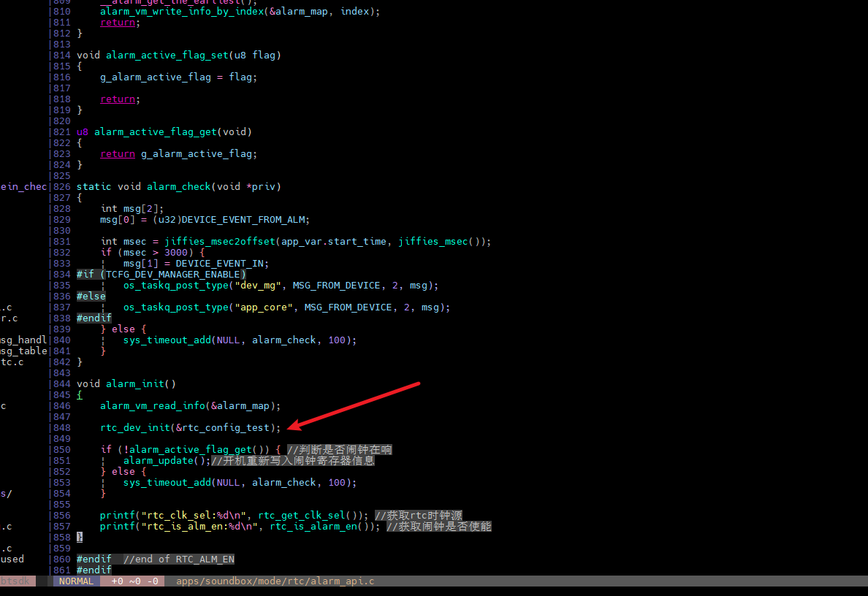Click line number 844 in the gutter
868x596 pixels.
[x=62, y=384]
